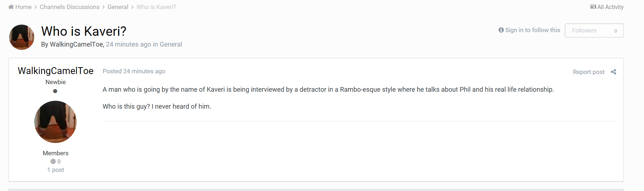Click the Followers button
Image resolution: width=644 pixels, height=191 pixels.
tap(594, 30)
